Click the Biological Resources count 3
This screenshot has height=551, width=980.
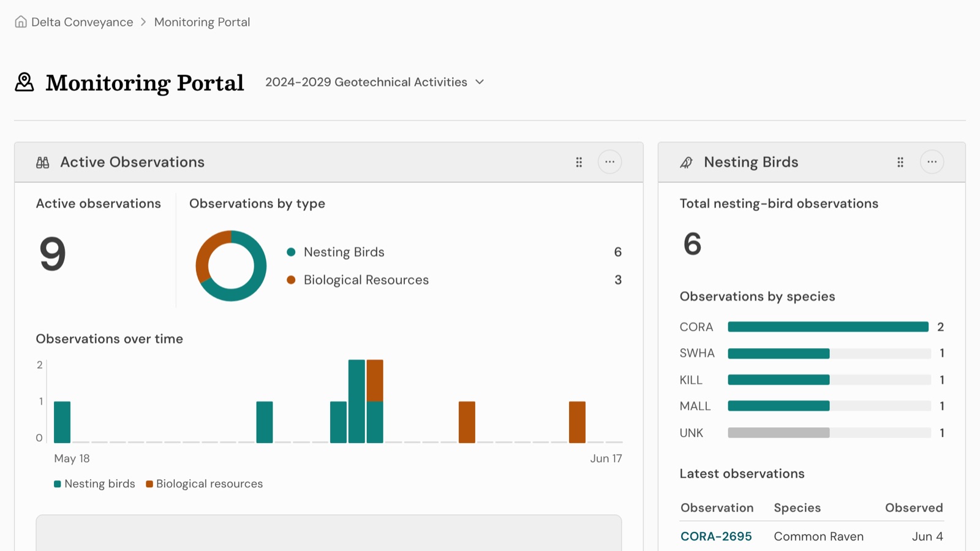click(618, 280)
